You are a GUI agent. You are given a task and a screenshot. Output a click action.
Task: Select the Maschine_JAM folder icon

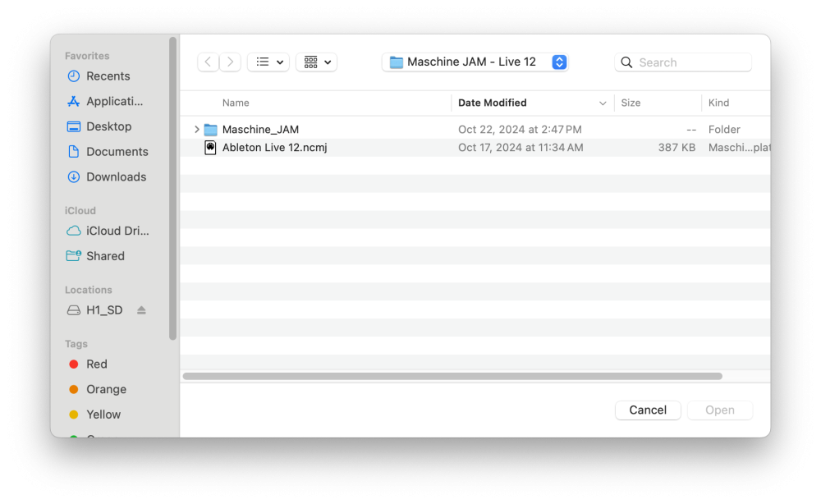[210, 129]
